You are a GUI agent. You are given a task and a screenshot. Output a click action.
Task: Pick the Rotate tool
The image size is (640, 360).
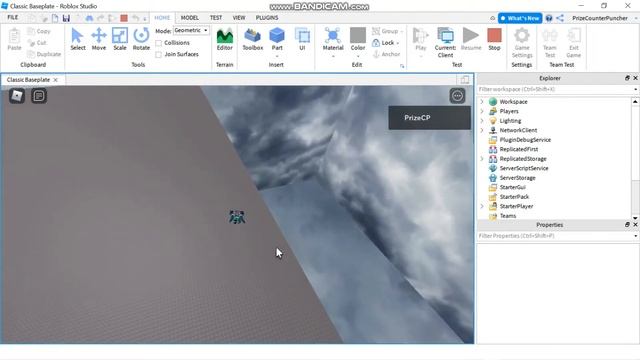click(141, 39)
